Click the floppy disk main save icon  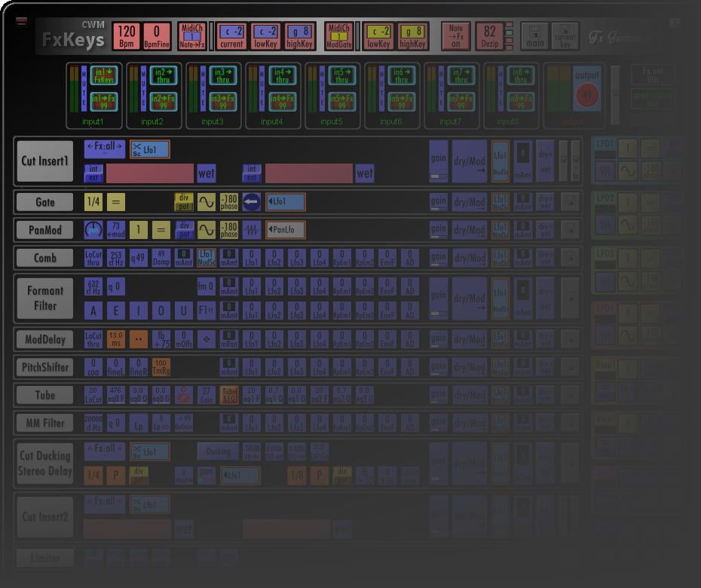535,36
